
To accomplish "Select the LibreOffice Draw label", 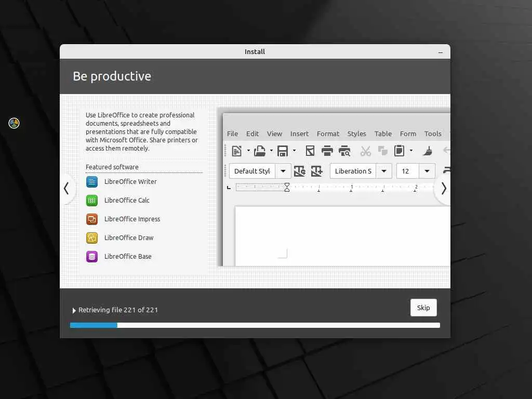I will click(129, 237).
